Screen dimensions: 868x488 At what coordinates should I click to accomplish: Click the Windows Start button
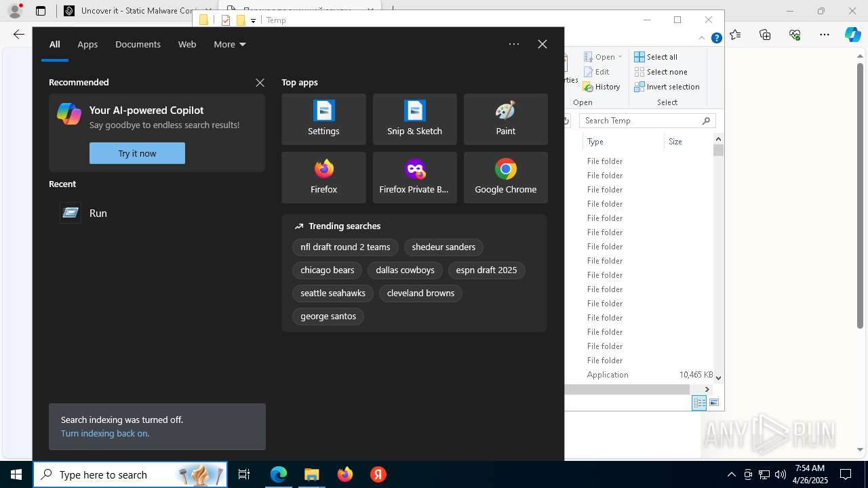[x=16, y=474]
